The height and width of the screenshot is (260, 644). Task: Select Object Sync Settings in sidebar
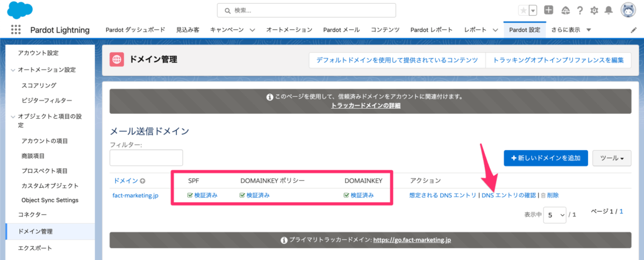click(50, 200)
